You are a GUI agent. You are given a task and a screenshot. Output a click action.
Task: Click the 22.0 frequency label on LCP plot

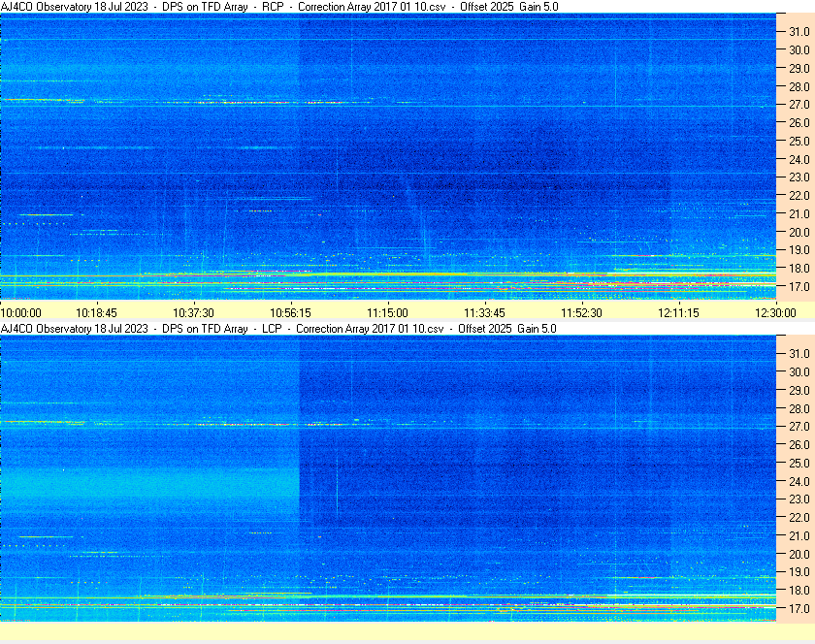[799, 517]
